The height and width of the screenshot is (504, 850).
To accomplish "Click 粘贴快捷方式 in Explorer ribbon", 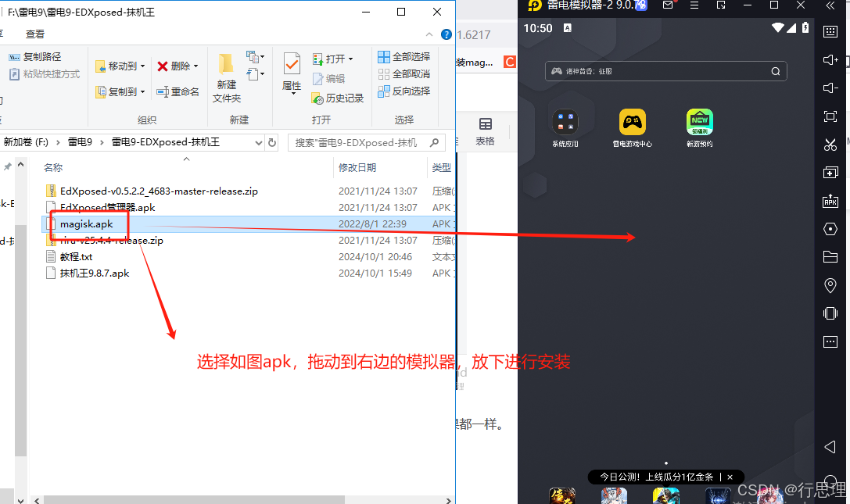I will tap(45, 74).
